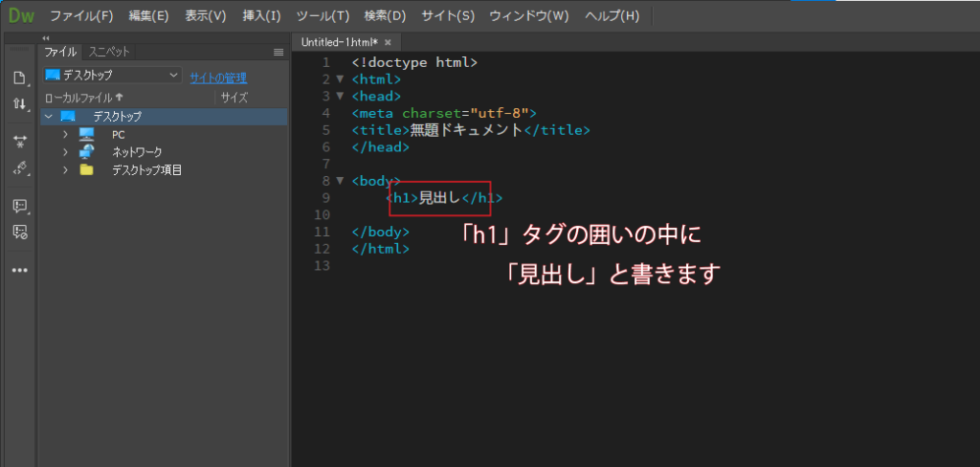The width and height of the screenshot is (980, 467).
Task: Open the ツール(T) menu
Action: (323, 16)
